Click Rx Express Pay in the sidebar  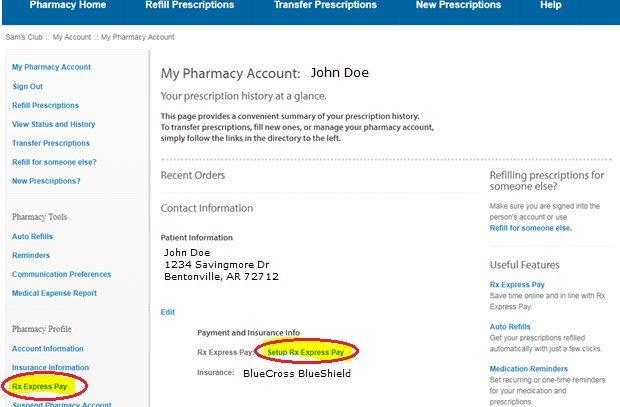(40, 385)
